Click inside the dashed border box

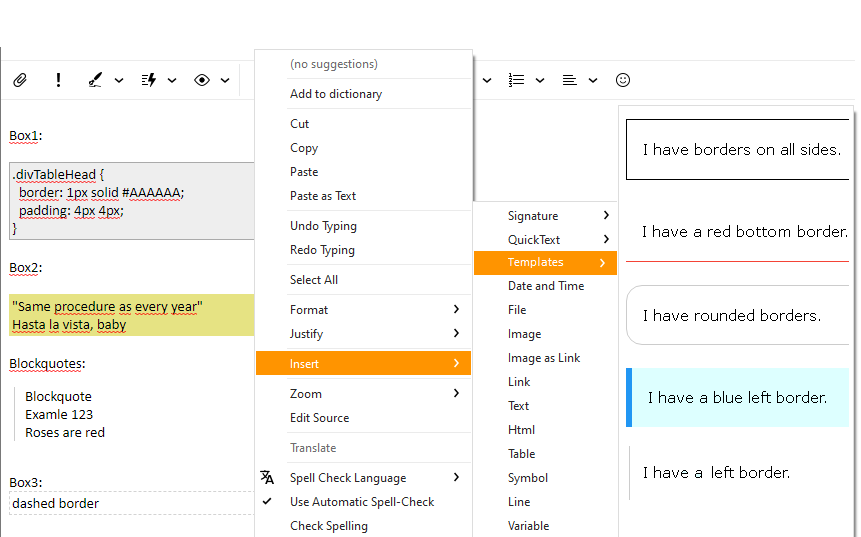pyautogui.click(x=132, y=504)
